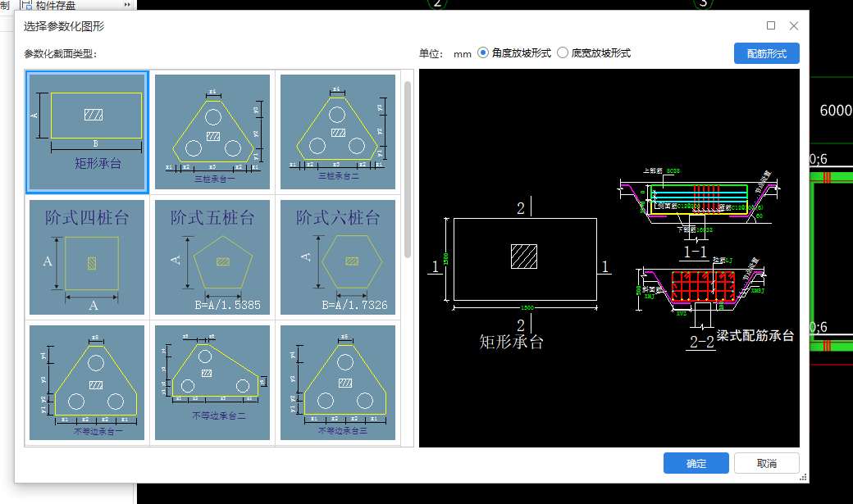
Task: Select the 不等边承台一 thumbnail
Action: (87, 383)
